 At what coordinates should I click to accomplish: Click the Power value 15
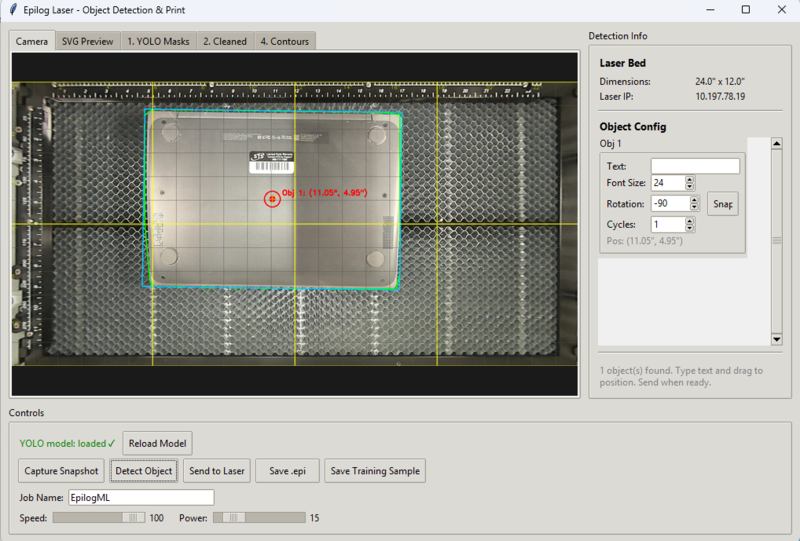(314, 518)
